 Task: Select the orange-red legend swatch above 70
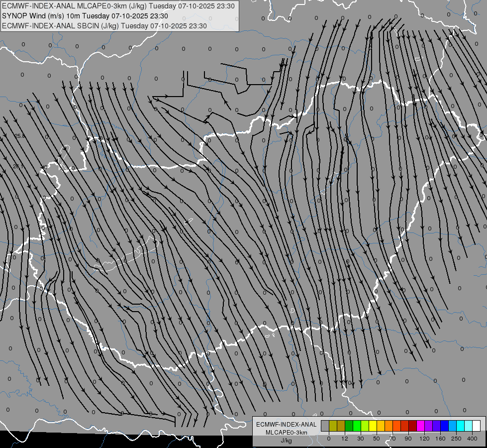click(397, 426)
